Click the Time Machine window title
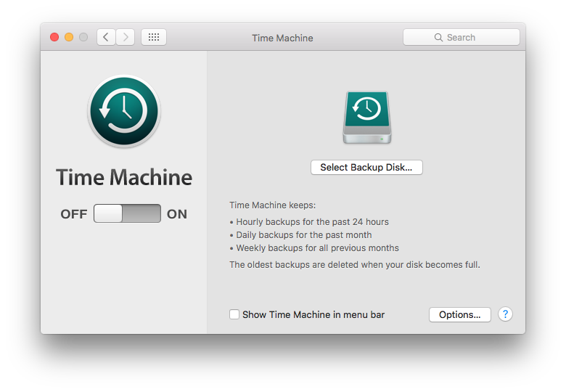The height and width of the screenshot is (392, 566). [282, 38]
